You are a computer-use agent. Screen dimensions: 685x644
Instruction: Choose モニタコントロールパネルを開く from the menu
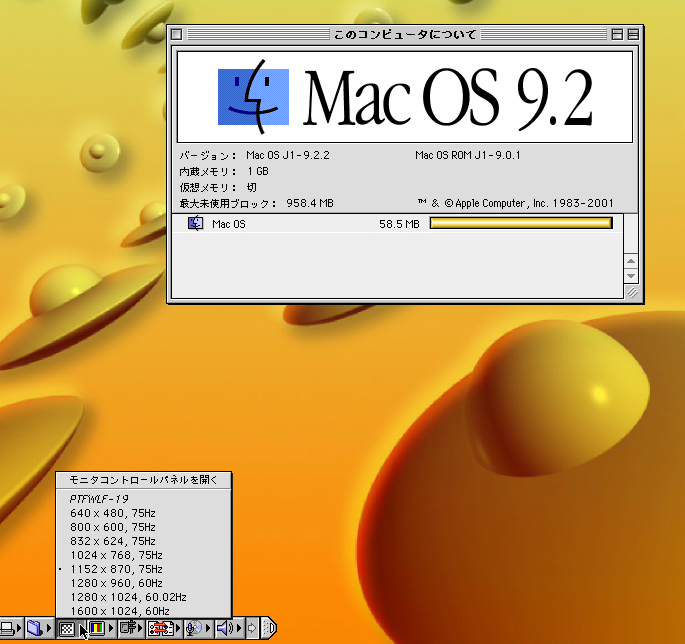(x=144, y=480)
